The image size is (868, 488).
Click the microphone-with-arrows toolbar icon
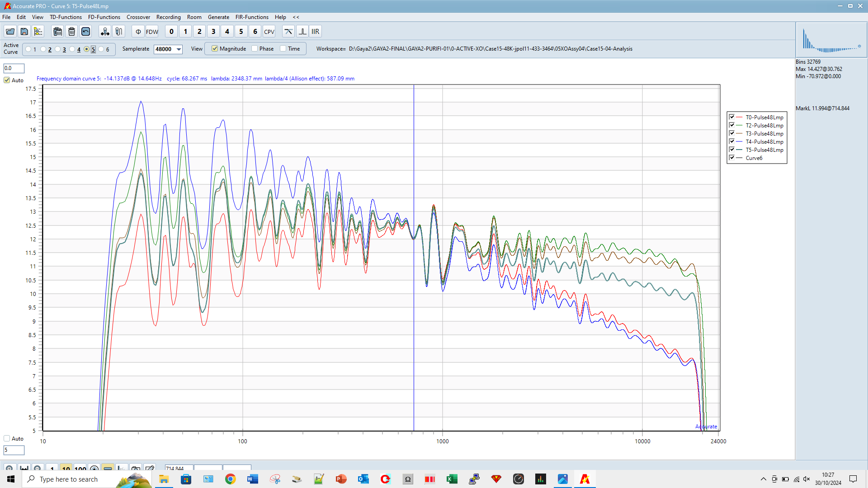105,32
